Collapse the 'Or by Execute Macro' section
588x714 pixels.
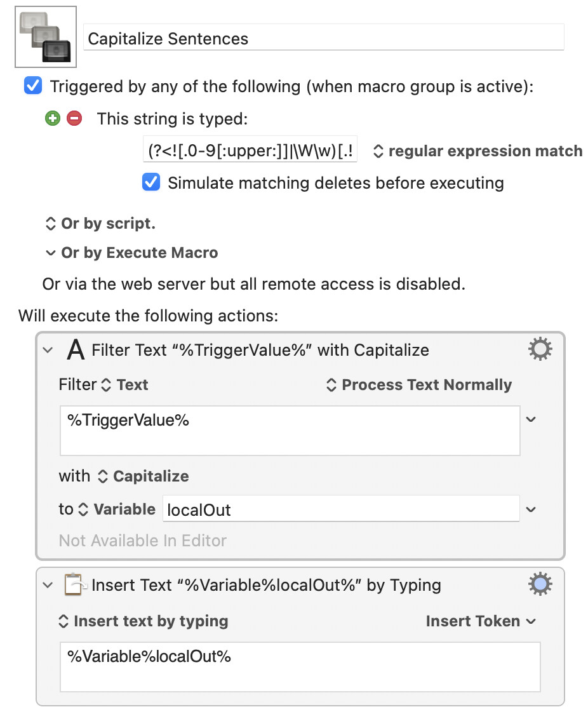coord(51,253)
